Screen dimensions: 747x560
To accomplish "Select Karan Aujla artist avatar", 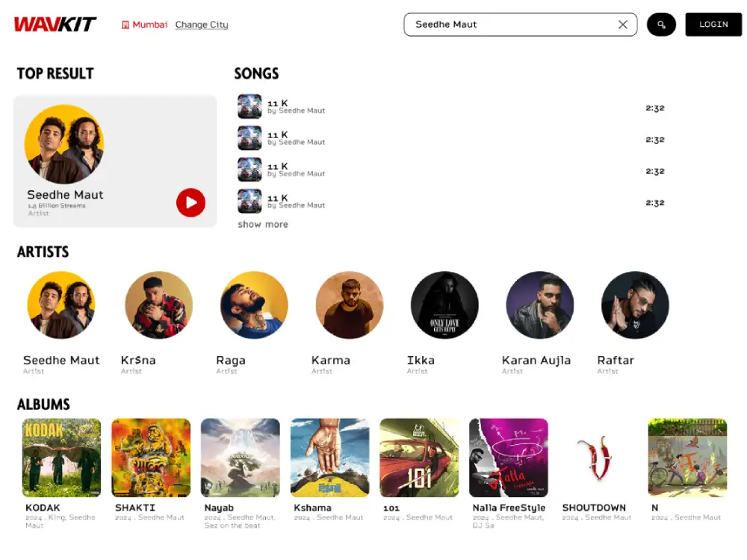I will point(539,305).
